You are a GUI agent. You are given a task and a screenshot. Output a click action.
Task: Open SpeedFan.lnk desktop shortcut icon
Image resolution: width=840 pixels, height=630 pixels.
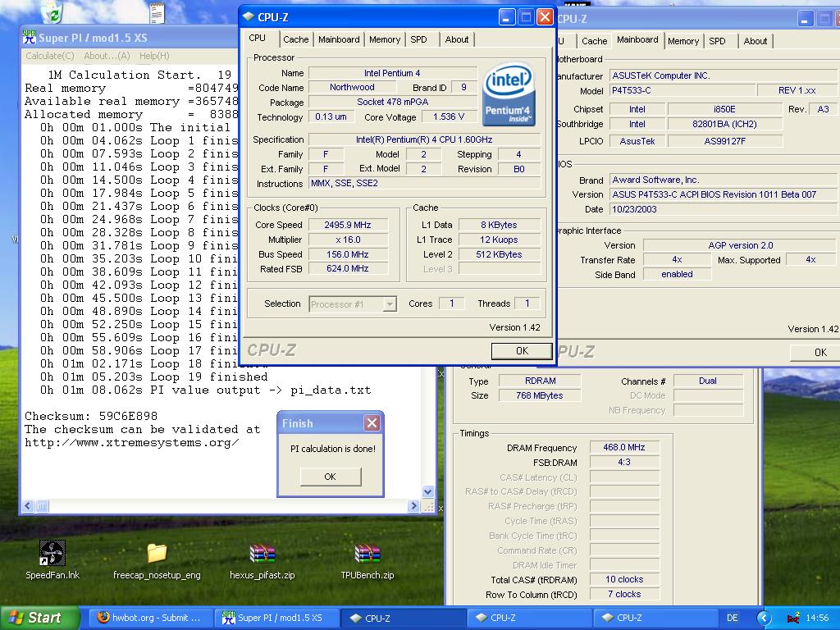click(52, 554)
